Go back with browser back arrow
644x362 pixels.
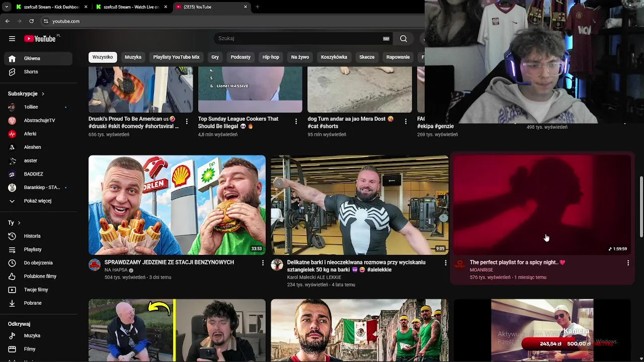[8, 21]
